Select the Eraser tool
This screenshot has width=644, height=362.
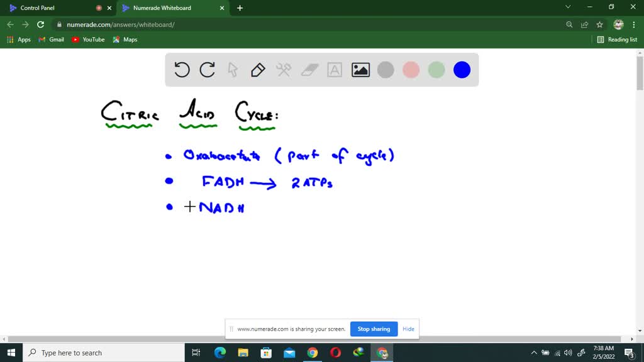pos(309,70)
